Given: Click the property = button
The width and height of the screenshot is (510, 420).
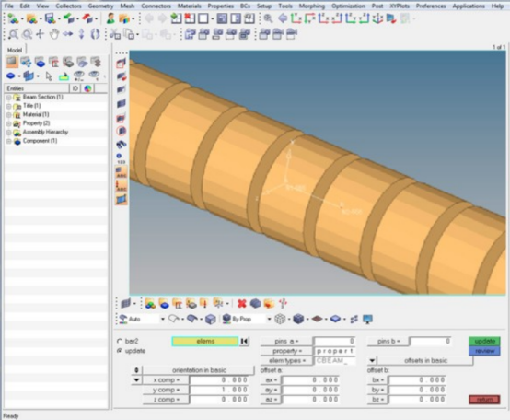Looking at the screenshot, I should (286, 351).
